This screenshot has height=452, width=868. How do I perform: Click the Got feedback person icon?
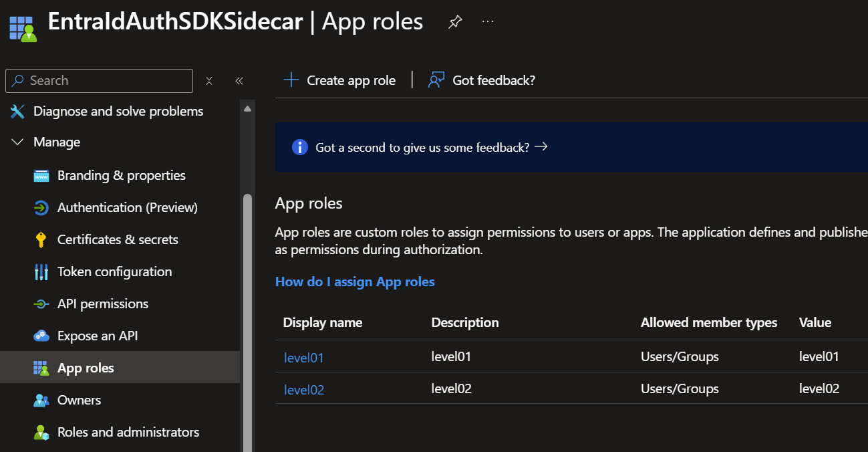pos(436,80)
